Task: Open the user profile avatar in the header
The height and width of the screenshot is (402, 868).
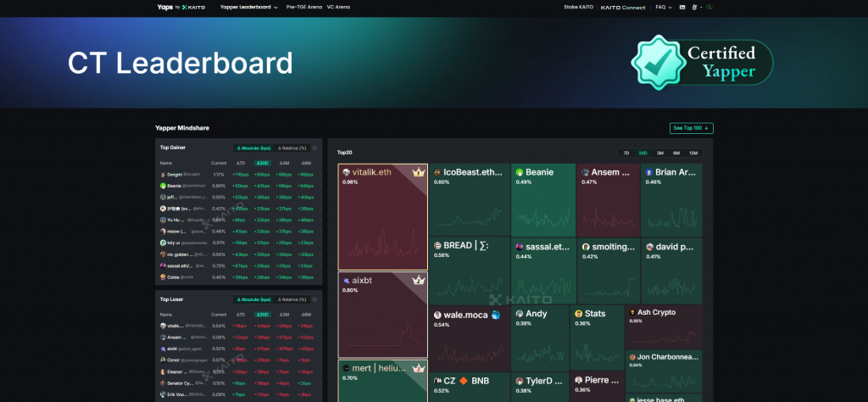Action: pyautogui.click(x=709, y=7)
